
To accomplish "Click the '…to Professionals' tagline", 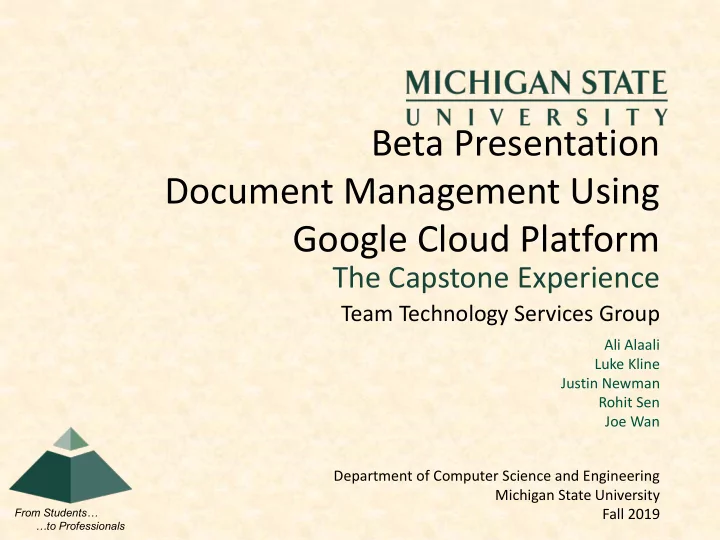I will [x=80, y=526].
